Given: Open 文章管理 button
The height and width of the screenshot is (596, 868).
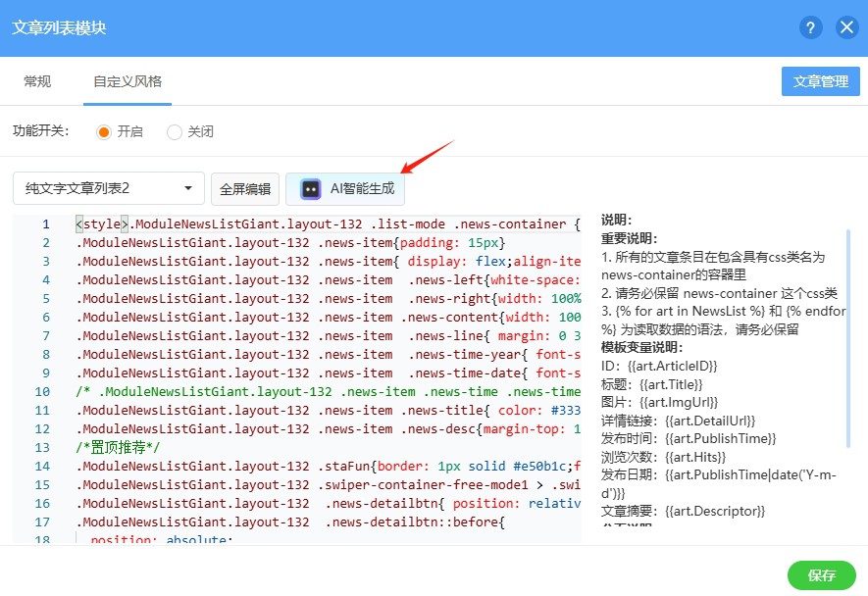Looking at the screenshot, I should coord(820,81).
